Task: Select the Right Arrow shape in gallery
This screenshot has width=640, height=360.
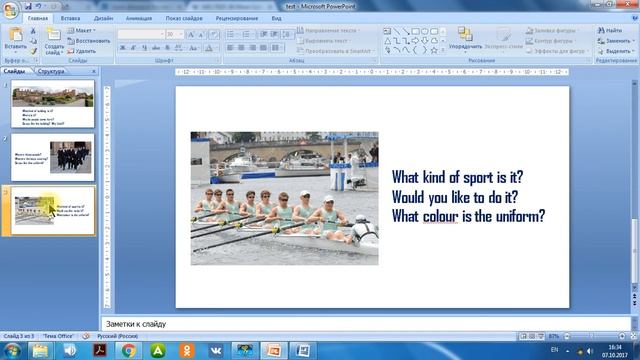Action: pos(416,41)
